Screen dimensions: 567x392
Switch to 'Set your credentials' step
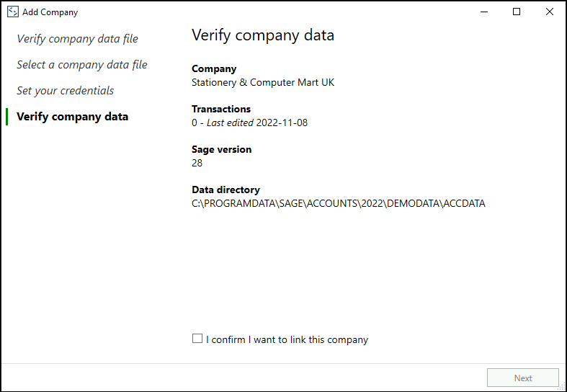tap(66, 91)
